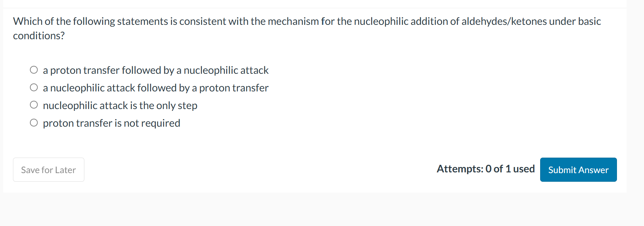
Task: Pick the answer mentioning proton transfer first
Action: click(155, 70)
